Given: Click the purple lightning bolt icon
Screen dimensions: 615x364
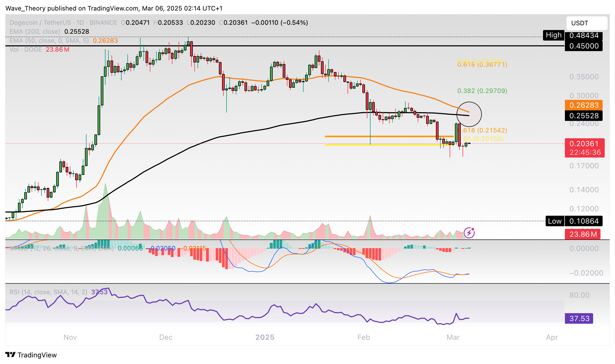Looking at the screenshot, I should click(x=469, y=233).
